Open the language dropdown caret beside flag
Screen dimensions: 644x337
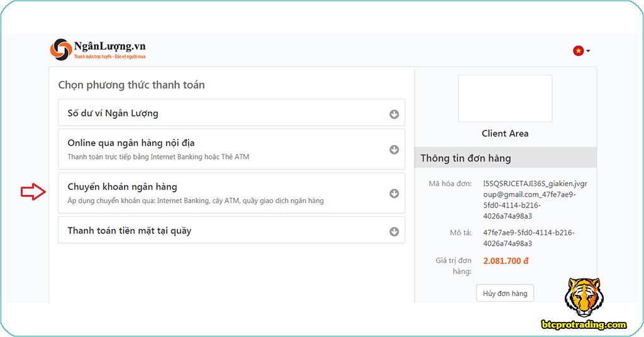(588, 52)
